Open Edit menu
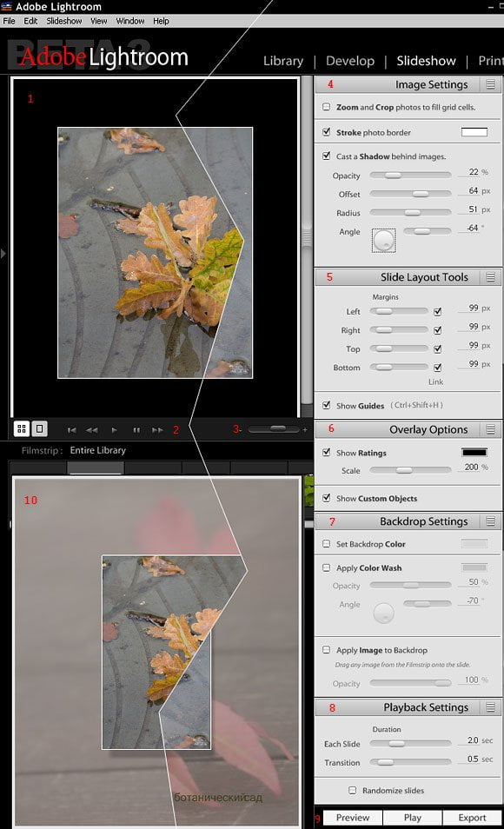The width and height of the screenshot is (504, 829). pyautogui.click(x=30, y=21)
